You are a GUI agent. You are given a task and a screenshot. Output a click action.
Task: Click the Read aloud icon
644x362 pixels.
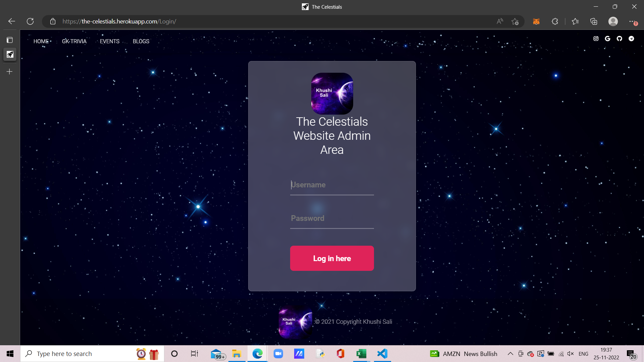point(500,21)
